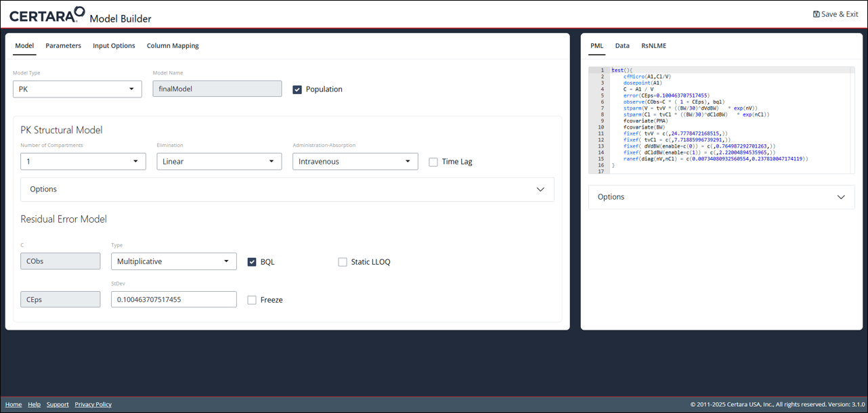The width and height of the screenshot is (868, 413).
Task: Click the Certara logo
Action: (47, 15)
